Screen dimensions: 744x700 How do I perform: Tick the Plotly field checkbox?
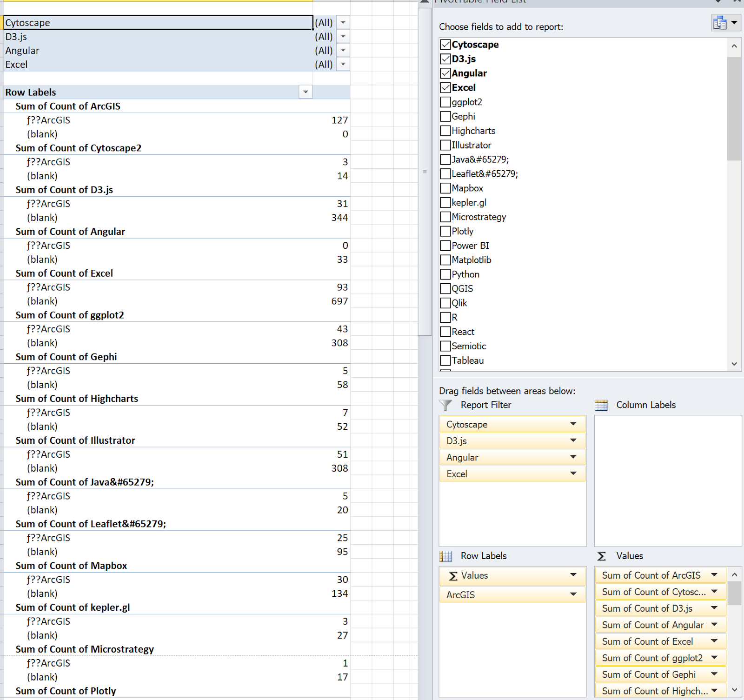pos(445,232)
